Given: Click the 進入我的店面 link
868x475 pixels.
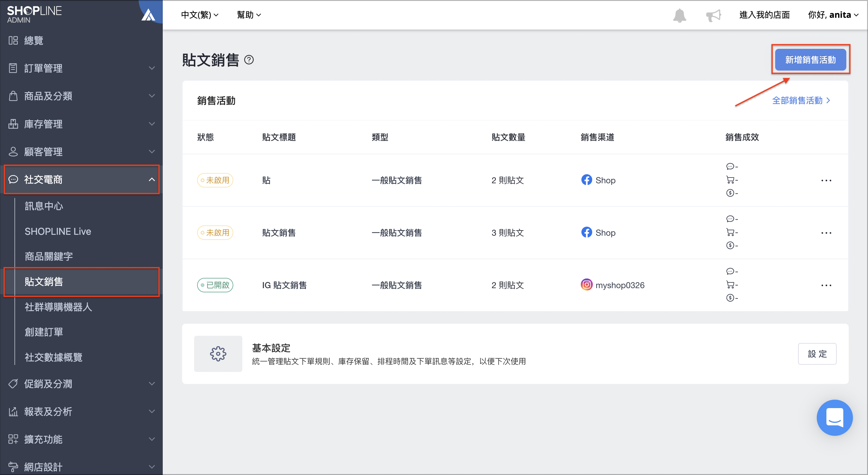Looking at the screenshot, I should coord(764,15).
